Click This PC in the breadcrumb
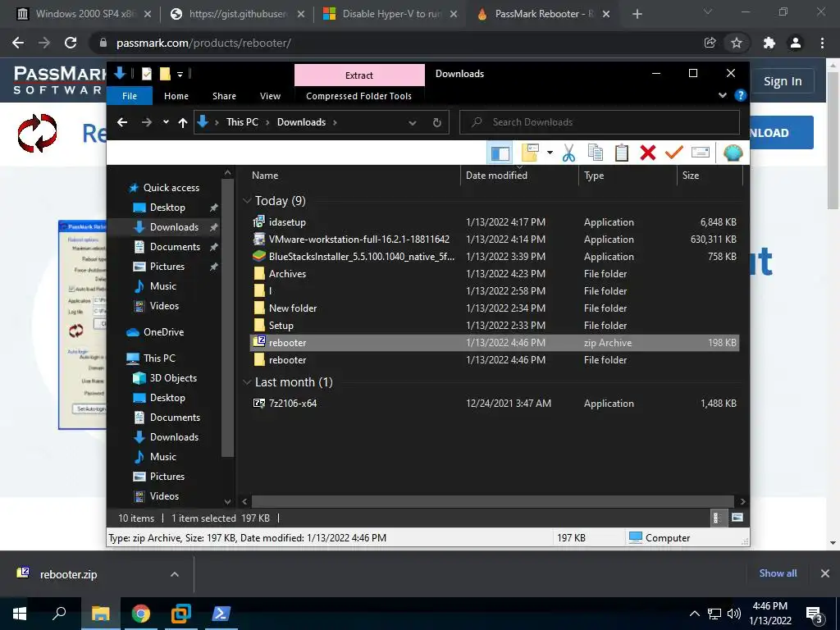The width and height of the screenshot is (840, 630). tap(242, 122)
